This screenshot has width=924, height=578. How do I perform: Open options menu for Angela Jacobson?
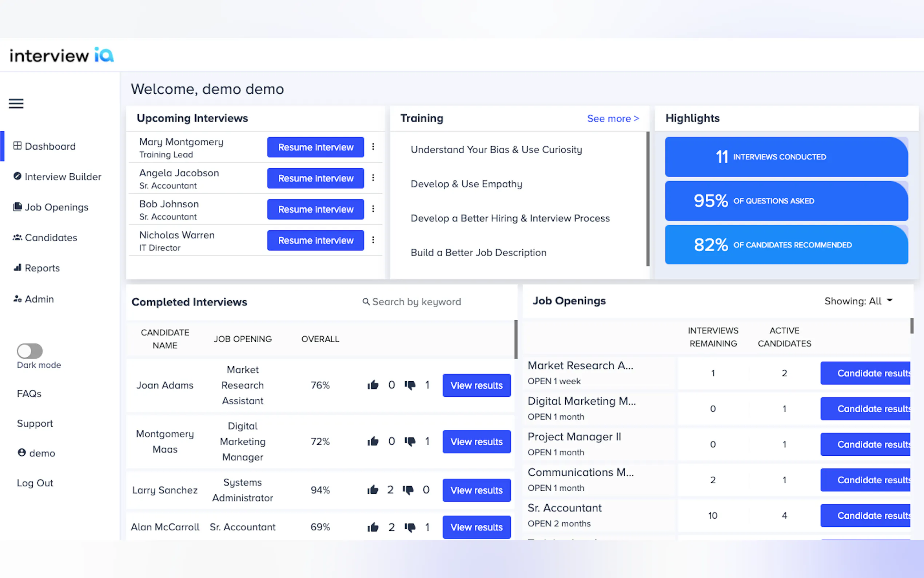(373, 178)
